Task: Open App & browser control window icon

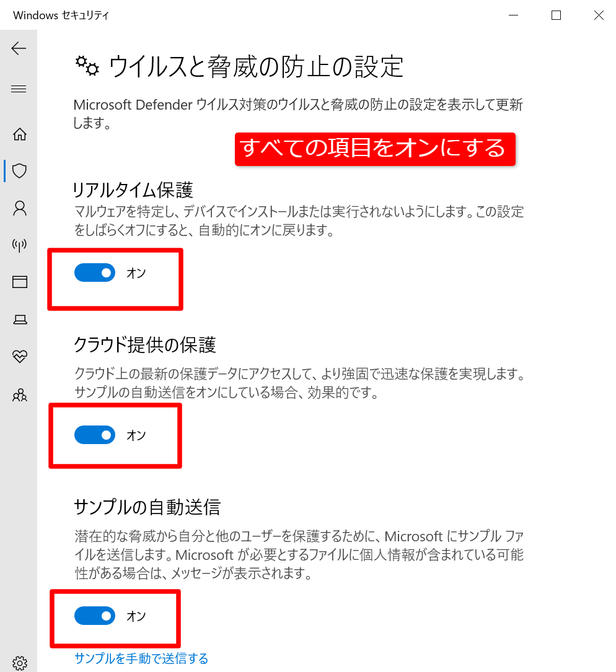Action: tap(20, 282)
